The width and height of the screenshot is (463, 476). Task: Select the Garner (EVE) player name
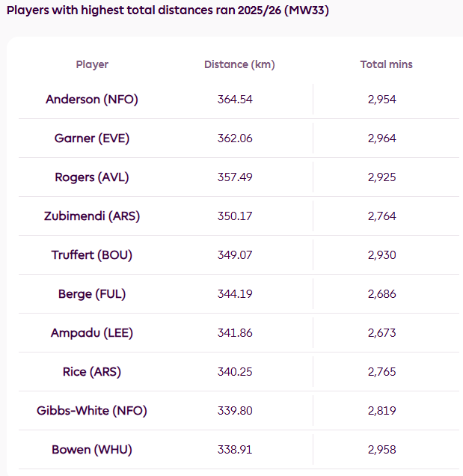click(x=92, y=138)
